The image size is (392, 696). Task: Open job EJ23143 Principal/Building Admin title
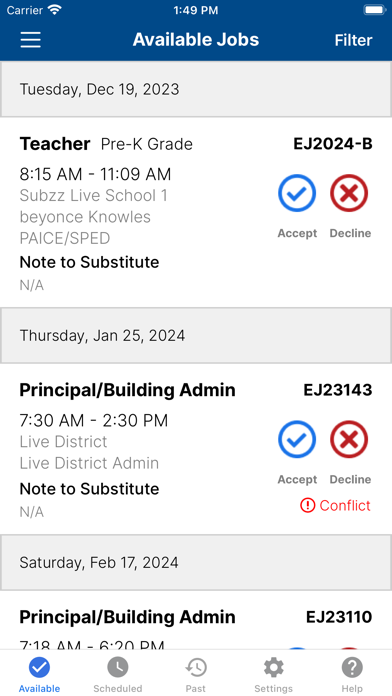click(x=127, y=390)
